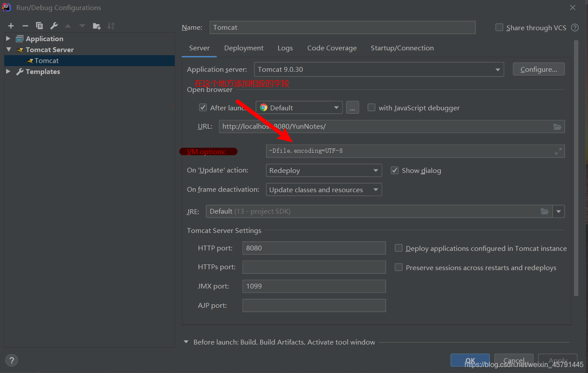
Task: Select the Tomcat configuration tree item
Action: coord(89,60)
